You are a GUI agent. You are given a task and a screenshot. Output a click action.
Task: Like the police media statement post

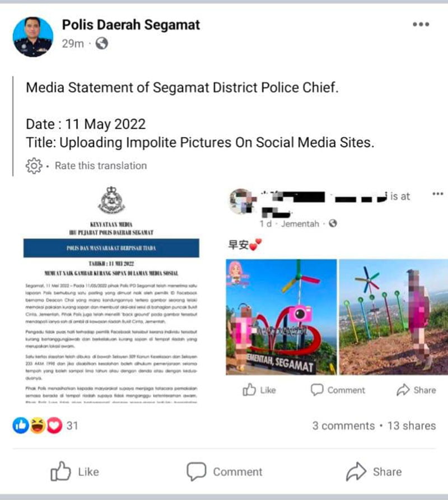pos(74,471)
